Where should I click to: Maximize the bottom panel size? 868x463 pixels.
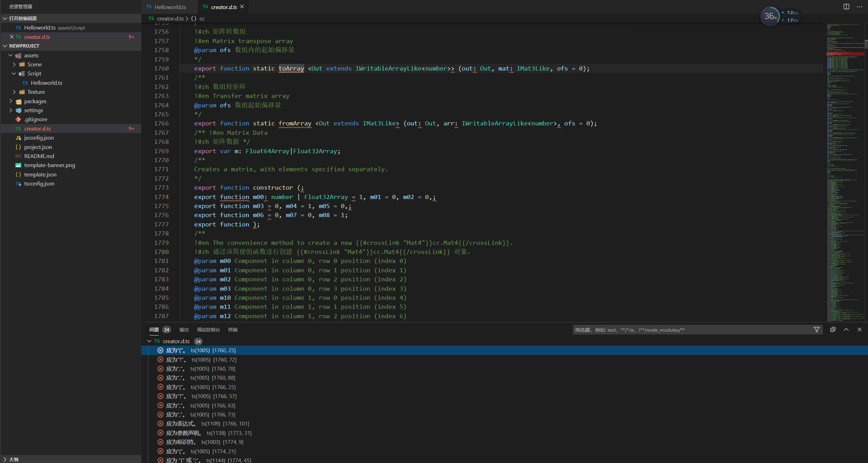coord(846,330)
